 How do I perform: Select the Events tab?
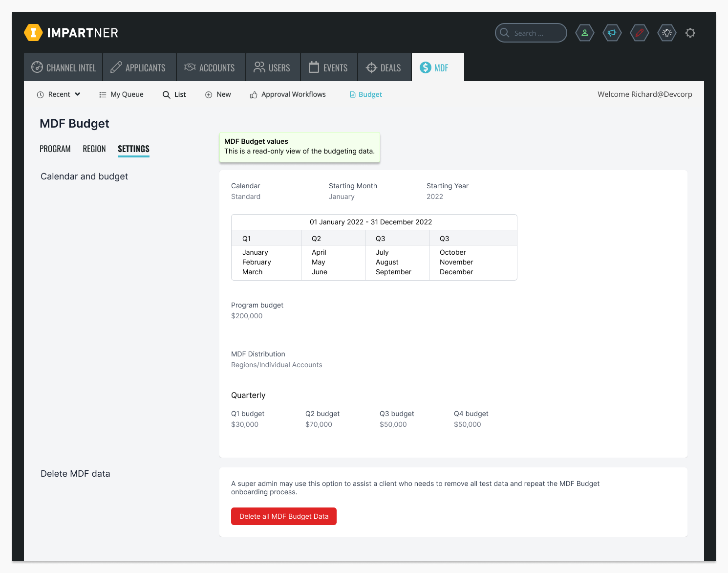[328, 67]
